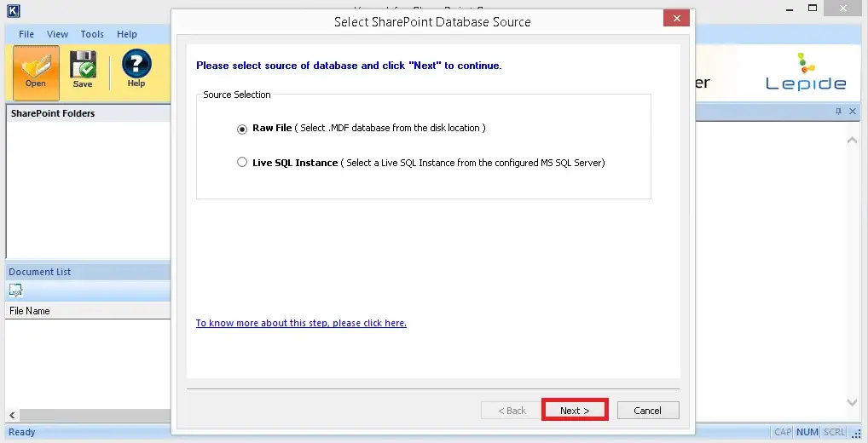This screenshot has width=868, height=443.
Task: Click the SharePoint Folders panel header
Action: [x=89, y=113]
